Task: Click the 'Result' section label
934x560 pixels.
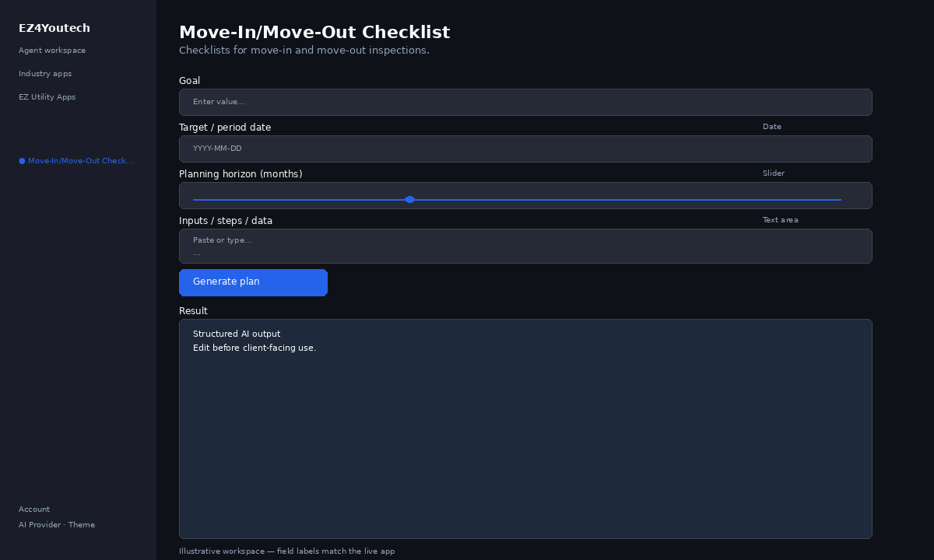Action: [x=193, y=311]
